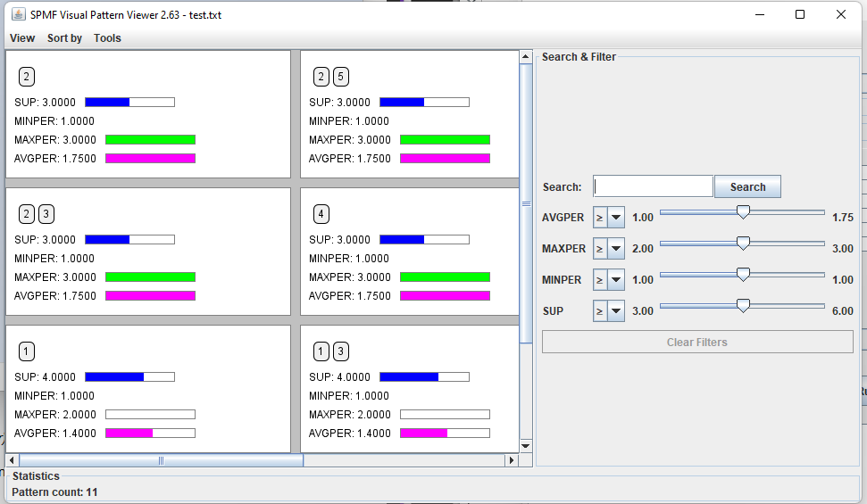Open the MINPER comparison operator dropdown
Image resolution: width=867 pixels, height=504 pixels.
pyautogui.click(x=615, y=280)
